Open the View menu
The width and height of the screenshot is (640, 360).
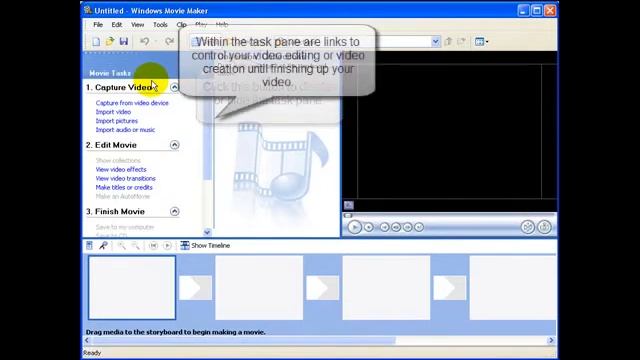(x=138, y=25)
